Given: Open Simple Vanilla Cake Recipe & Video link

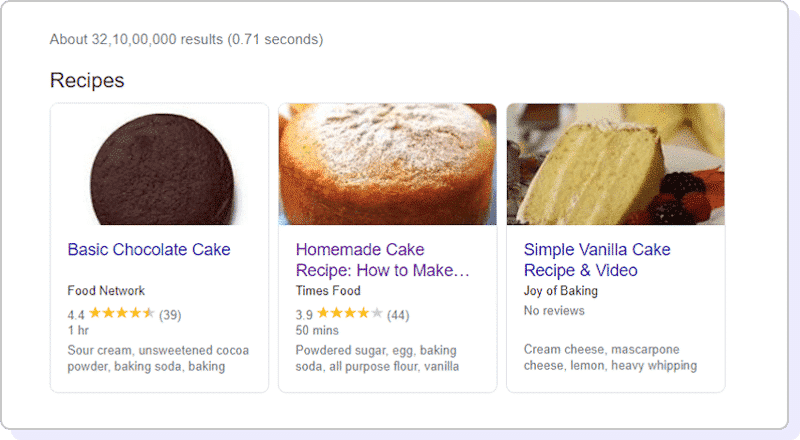Looking at the screenshot, I should point(597,260).
